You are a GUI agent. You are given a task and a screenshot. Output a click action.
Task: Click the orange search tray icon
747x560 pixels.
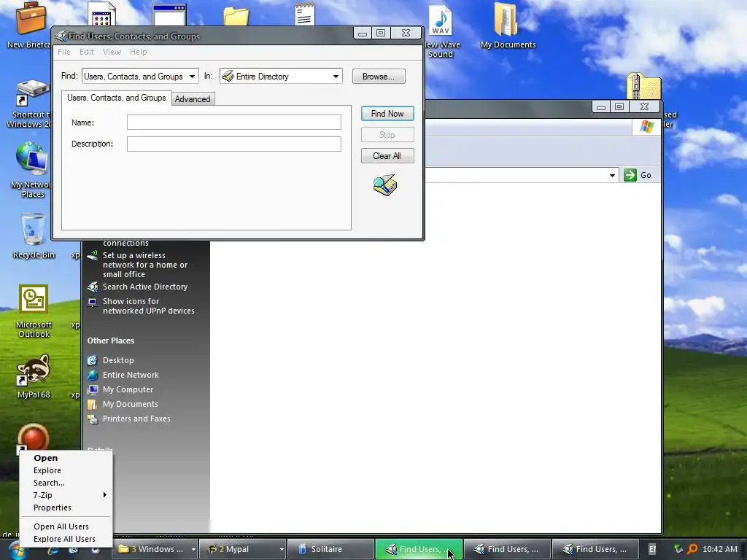tap(693, 549)
